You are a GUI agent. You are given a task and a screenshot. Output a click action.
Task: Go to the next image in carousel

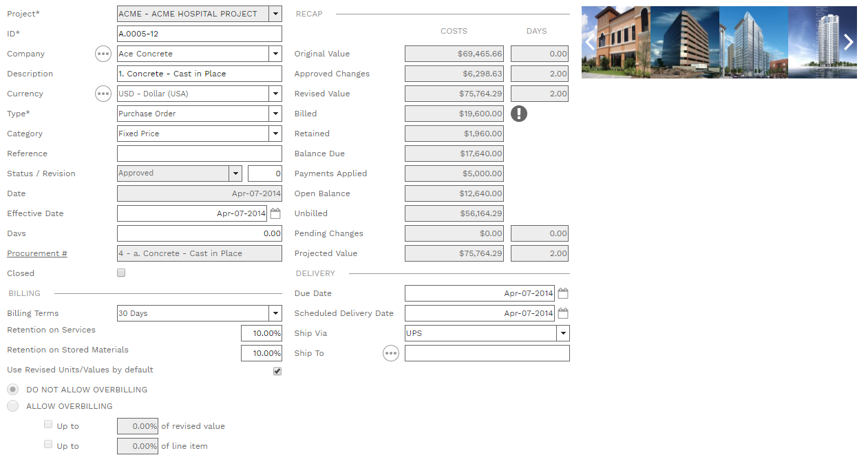(848, 42)
